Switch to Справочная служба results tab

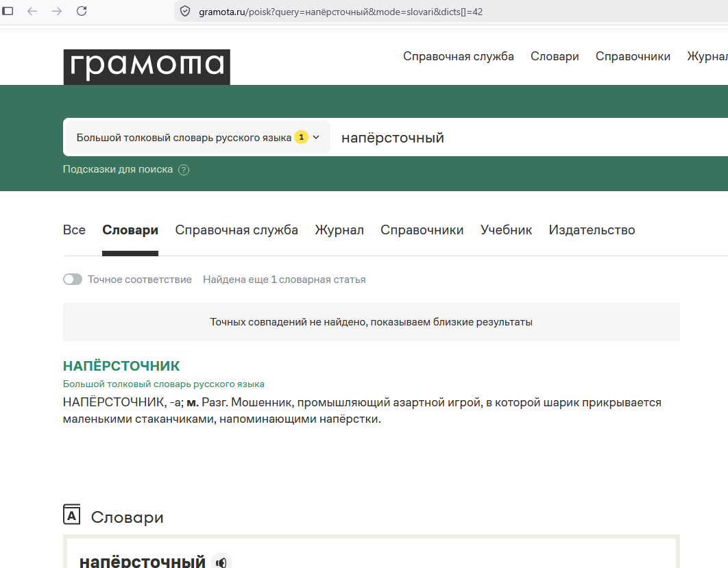(236, 230)
